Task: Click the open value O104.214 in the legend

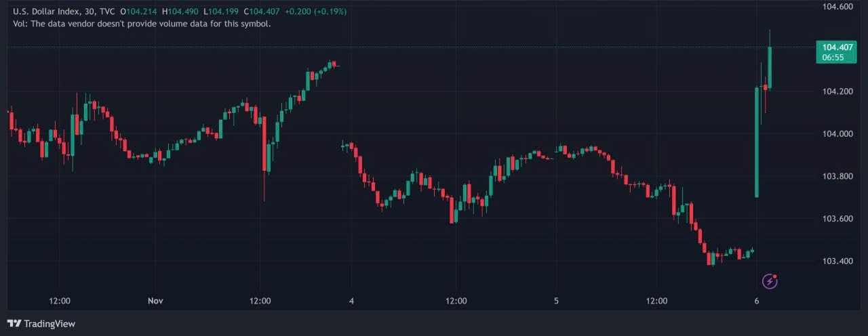Action: [x=139, y=12]
